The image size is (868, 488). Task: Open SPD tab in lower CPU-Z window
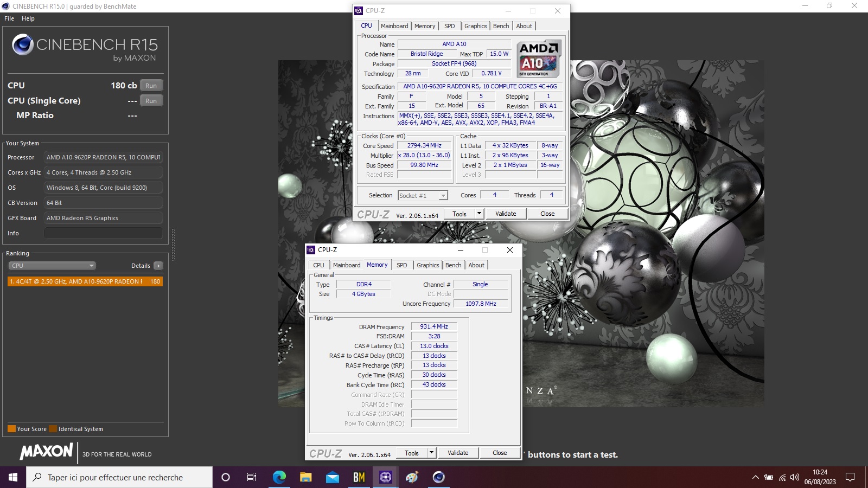[402, 265]
